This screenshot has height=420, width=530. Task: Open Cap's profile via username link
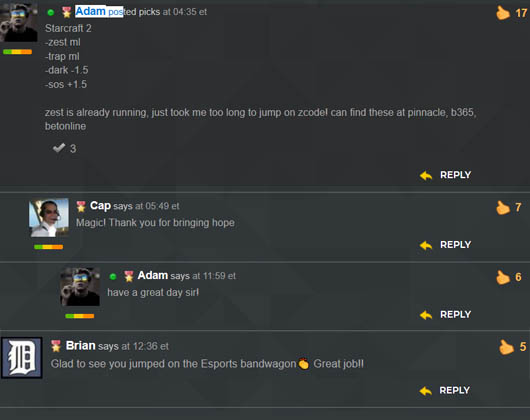tap(100, 205)
